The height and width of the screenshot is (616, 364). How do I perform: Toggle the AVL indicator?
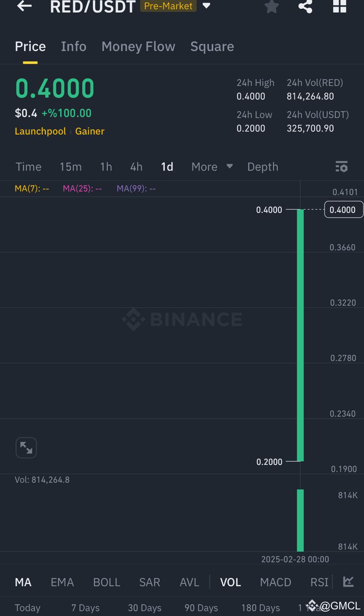click(189, 582)
